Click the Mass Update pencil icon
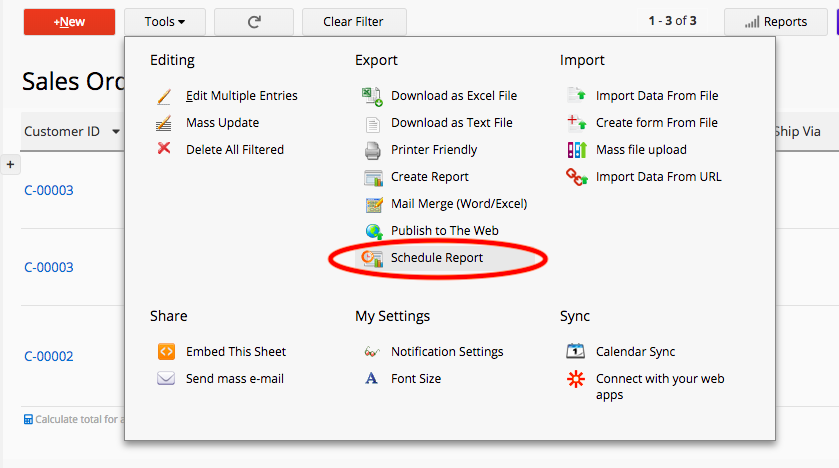The image size is (839, 468). coord(165,123)
